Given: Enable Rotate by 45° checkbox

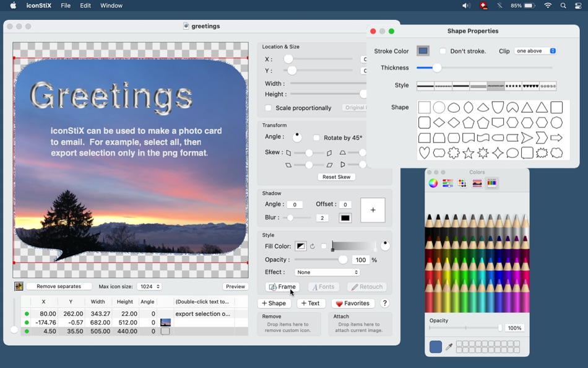Looking at the screenshot, I should click(x=316, y=138).
